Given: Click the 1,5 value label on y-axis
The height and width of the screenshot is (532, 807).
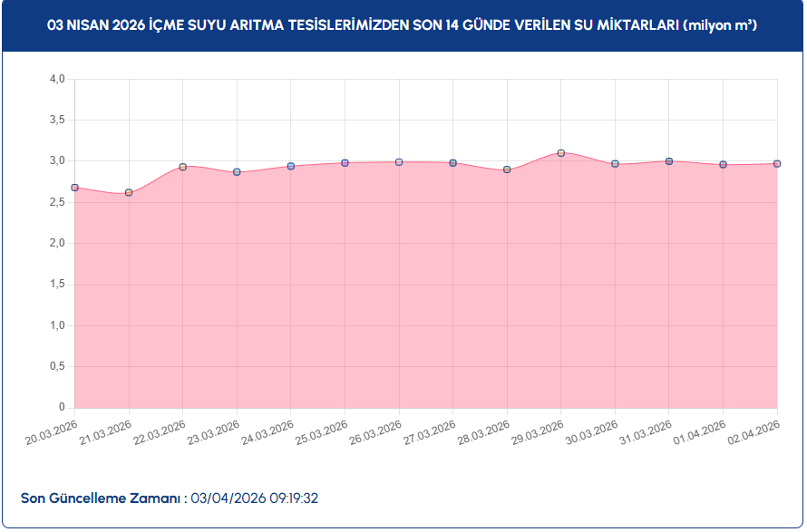Looking at the screenshot, I should 56,285.
